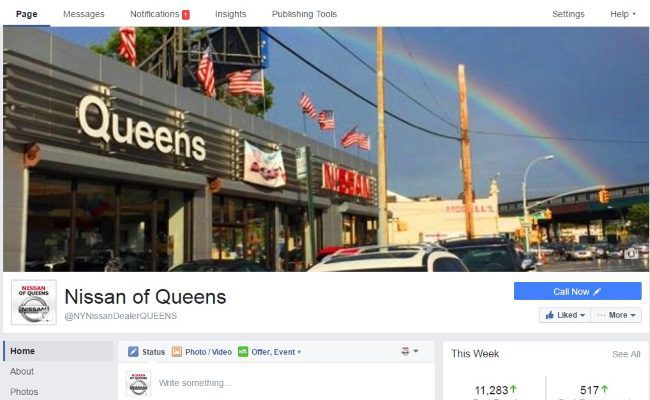Open the Publishing Tools tab
Image resolution: width=650 pixels, height=400 pixels.
pos(304,14)
